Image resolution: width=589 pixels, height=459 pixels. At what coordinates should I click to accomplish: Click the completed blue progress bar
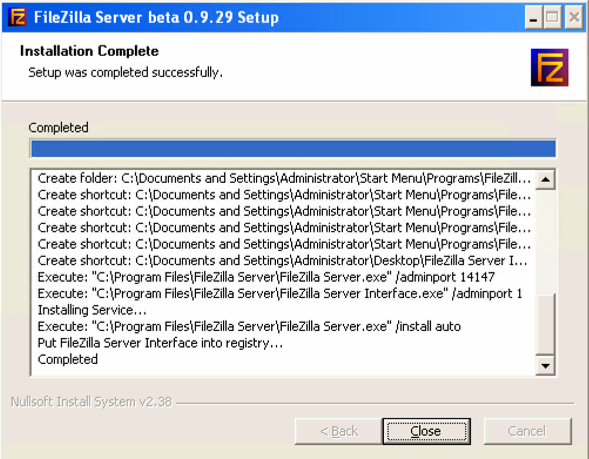(x=293, y=148)
